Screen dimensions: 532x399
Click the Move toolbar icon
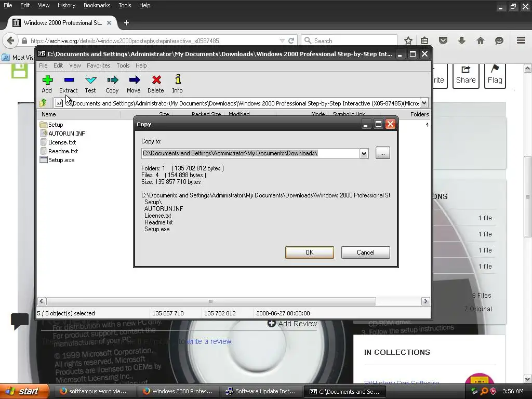point(134,84)
